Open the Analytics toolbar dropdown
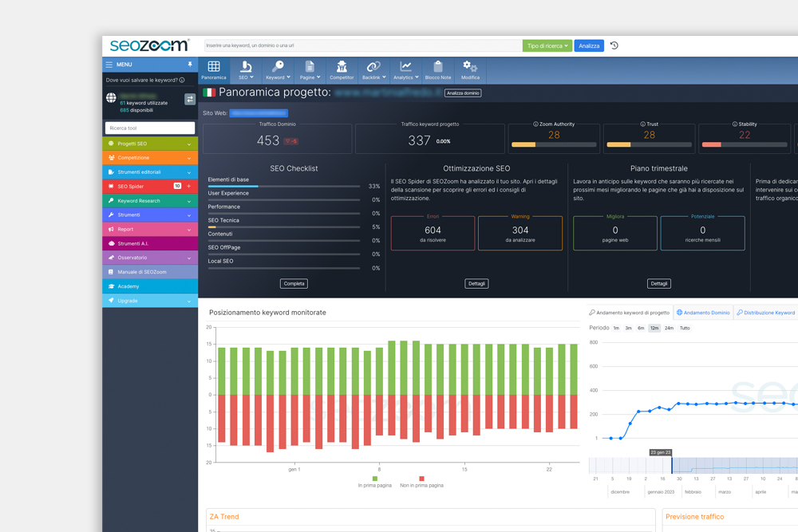Viewport: 798px width, 532px height. click(405, 70)
